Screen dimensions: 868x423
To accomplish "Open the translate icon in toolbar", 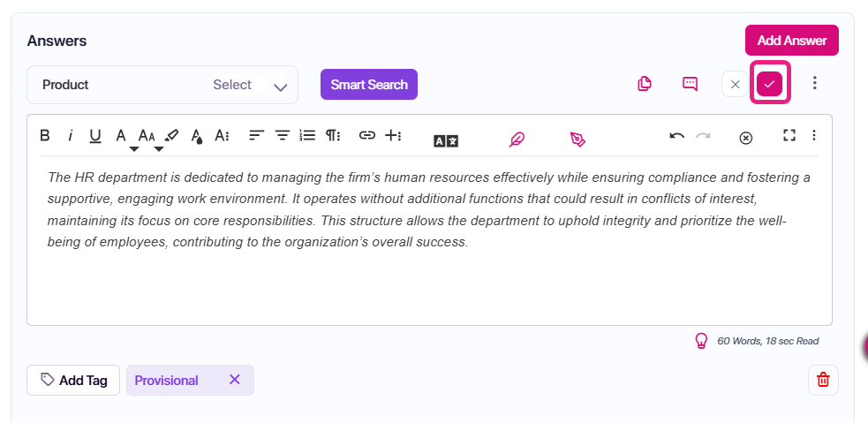I will pos(446,141).
